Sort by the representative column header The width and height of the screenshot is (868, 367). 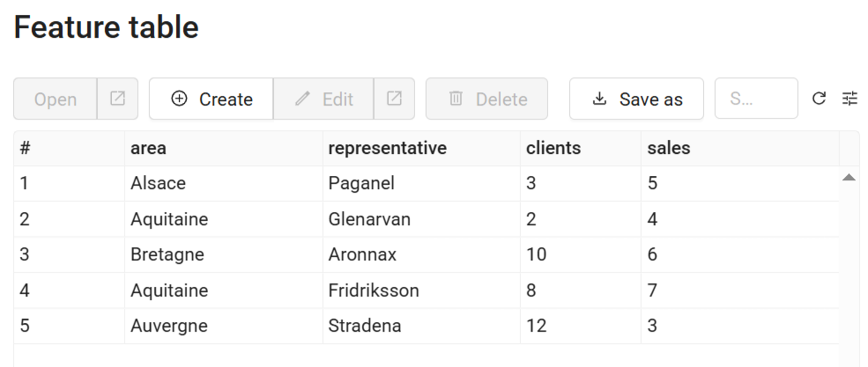click(387, 149)
